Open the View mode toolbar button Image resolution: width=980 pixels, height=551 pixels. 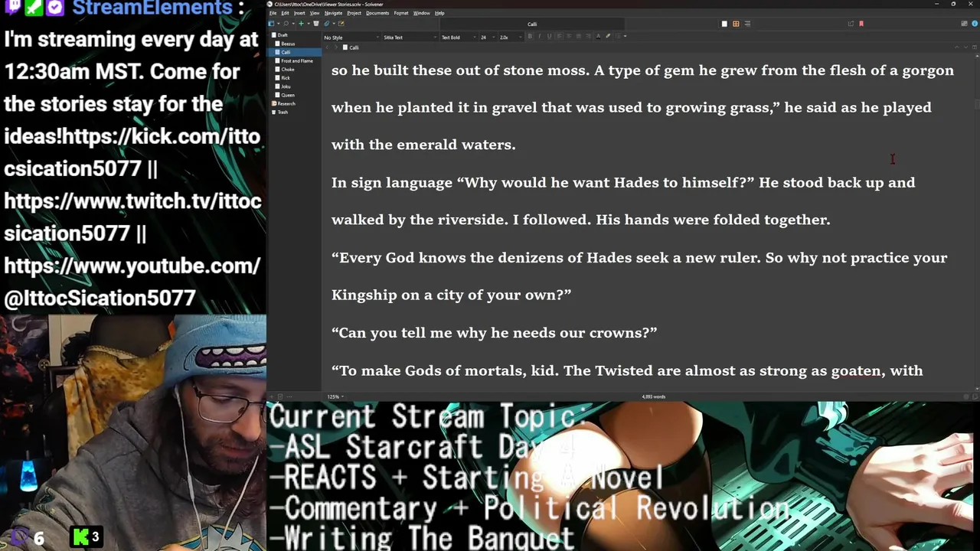(272, 24)
